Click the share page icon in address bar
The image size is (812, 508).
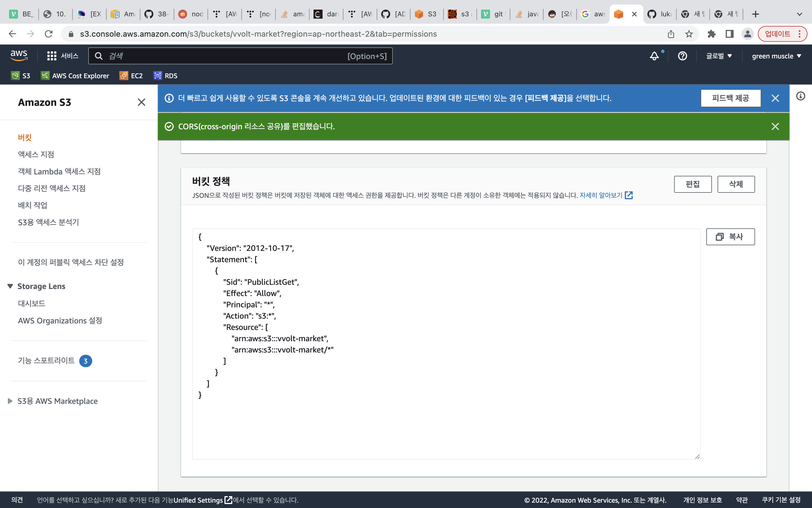pos(671,34)
